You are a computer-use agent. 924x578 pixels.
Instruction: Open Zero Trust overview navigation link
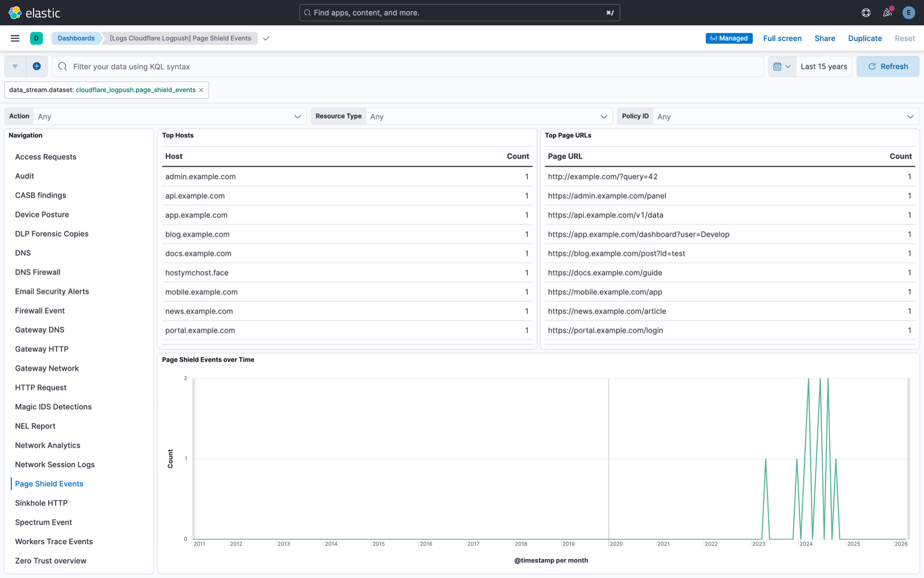pyautogui.click(x=51, y=561)
